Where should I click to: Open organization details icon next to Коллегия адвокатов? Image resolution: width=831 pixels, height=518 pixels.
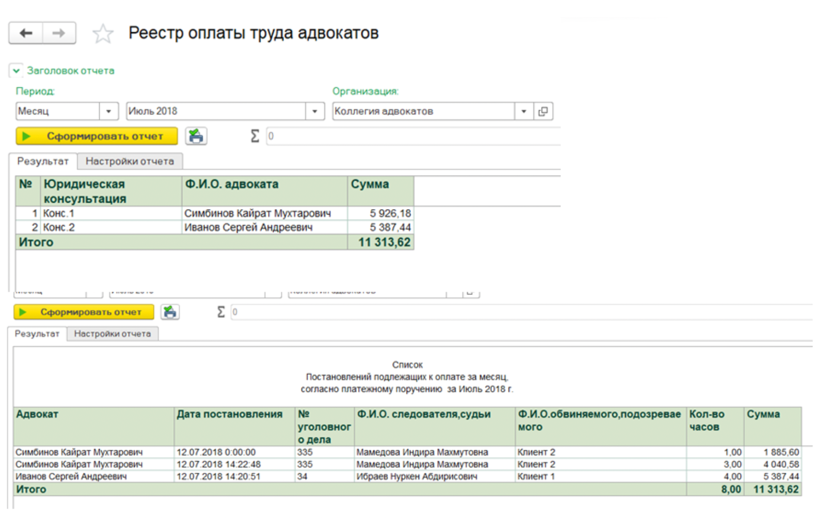coord(543,111)
